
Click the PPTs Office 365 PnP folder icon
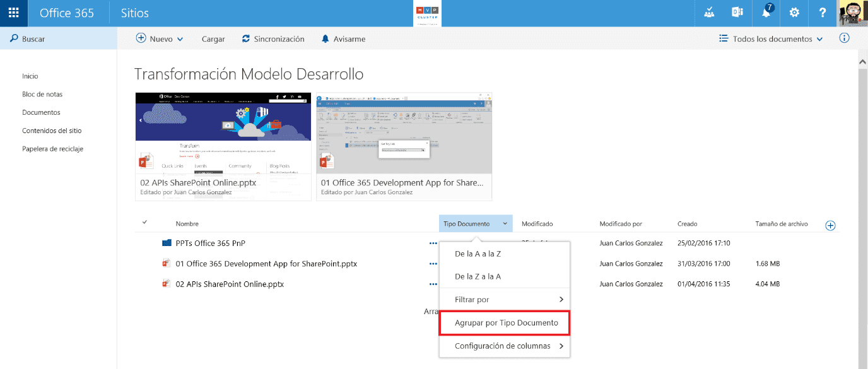167,243
